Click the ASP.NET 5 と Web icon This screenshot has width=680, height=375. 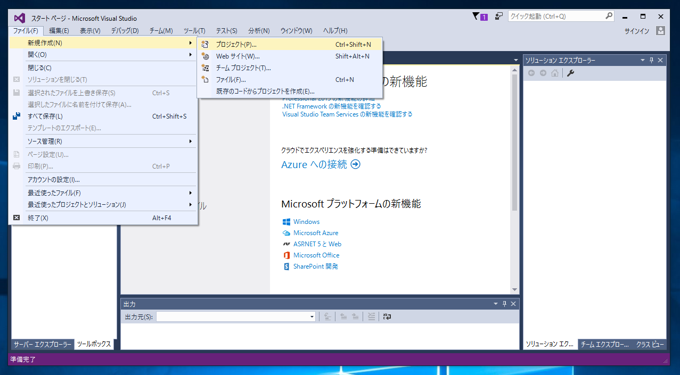pos(286,244)
